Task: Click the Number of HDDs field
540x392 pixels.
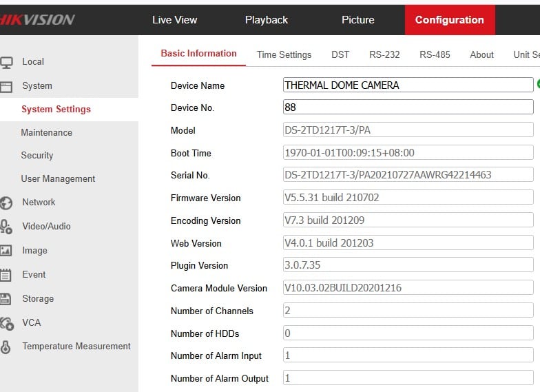Action: click(x=408, y=333)
